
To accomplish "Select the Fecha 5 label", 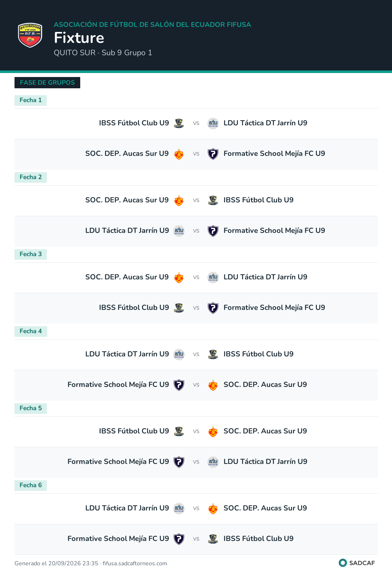I will point(30,408).
